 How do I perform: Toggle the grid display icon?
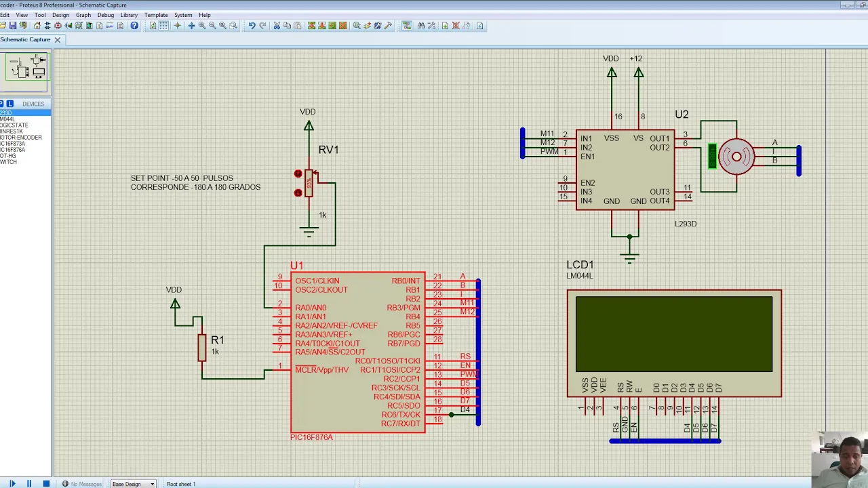(163, 26)
